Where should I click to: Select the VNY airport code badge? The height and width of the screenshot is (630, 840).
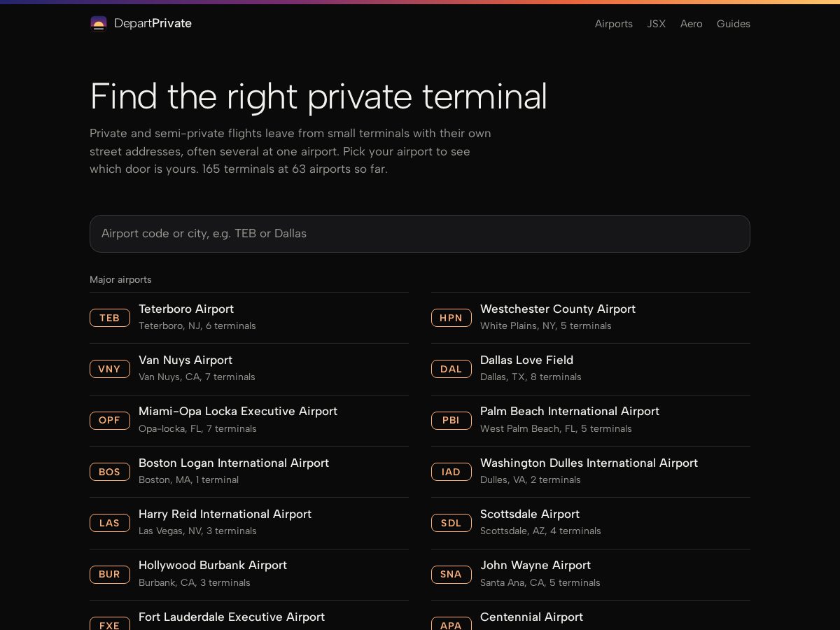110,369
